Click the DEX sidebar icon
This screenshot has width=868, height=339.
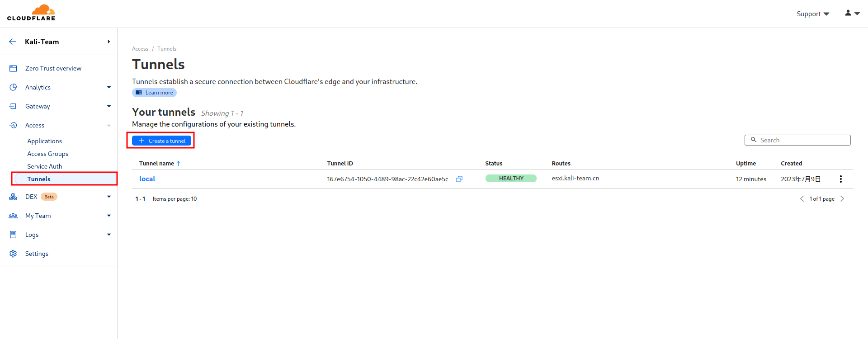[13, 197]
